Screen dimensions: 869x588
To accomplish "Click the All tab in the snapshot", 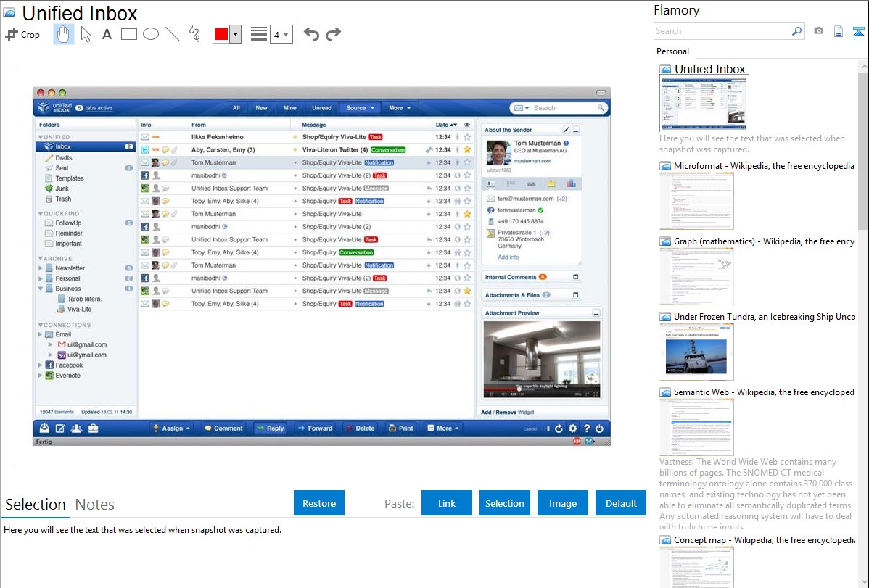I will click(x=236, y=108).
